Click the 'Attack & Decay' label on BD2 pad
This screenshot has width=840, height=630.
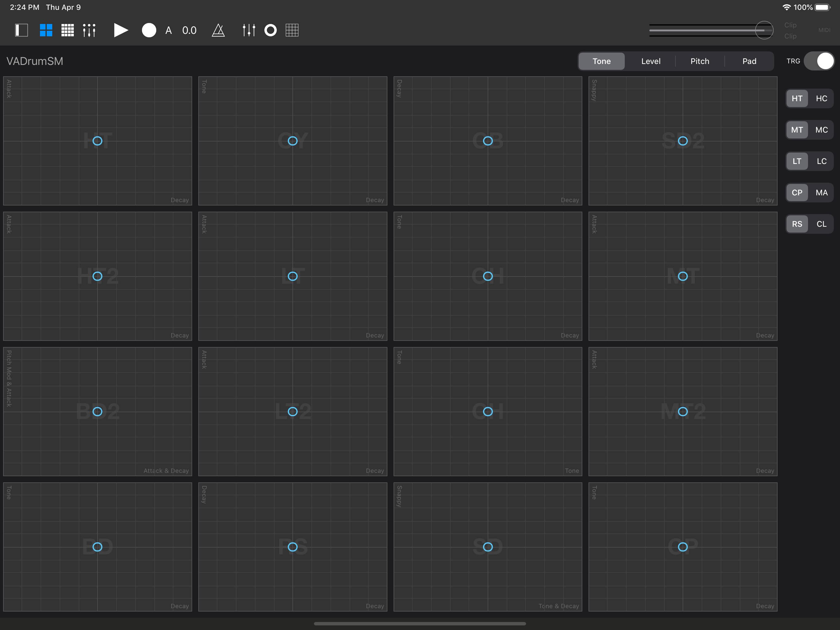[x=166, y=471]
